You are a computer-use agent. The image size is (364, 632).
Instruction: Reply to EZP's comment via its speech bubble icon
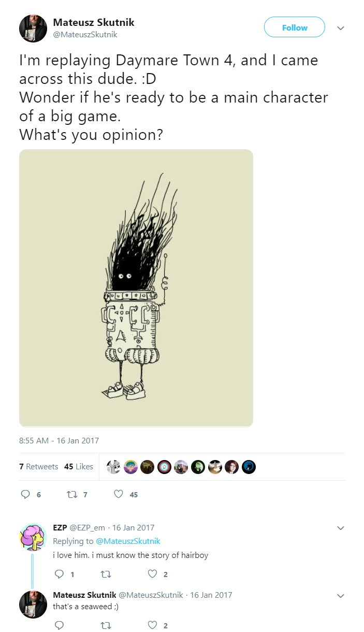click(x=59, y=573)
